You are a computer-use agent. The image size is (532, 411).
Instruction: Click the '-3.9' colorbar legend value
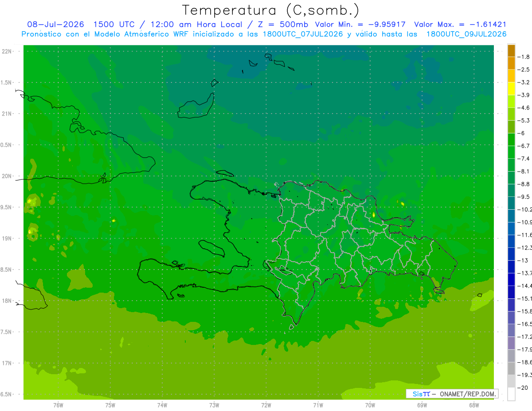524,95
